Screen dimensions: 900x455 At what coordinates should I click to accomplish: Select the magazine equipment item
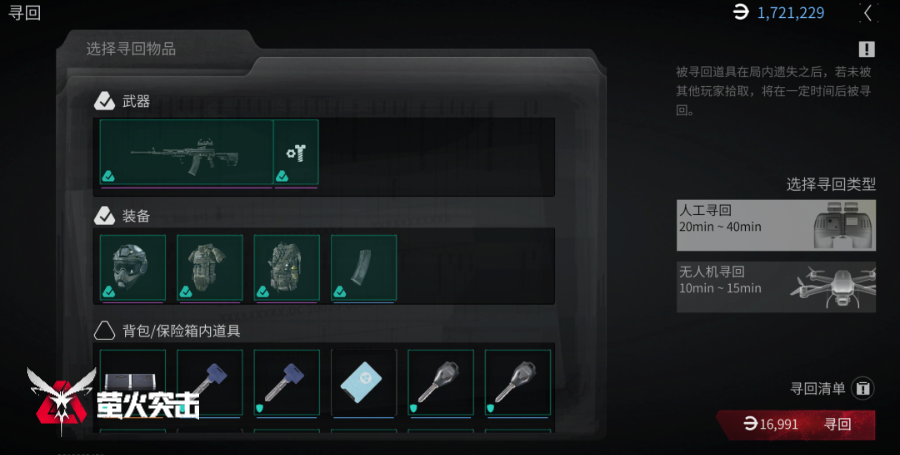tap(364, 267)
